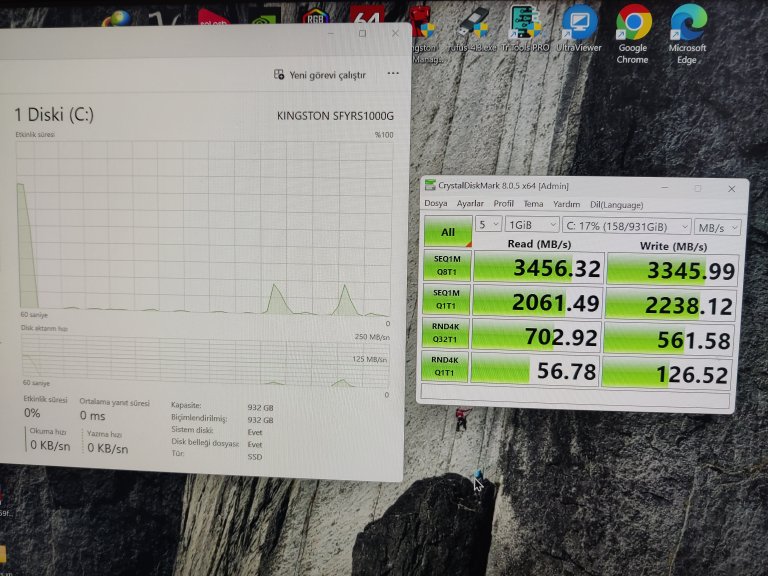Run the SEQ1M Q1T1 test
Image resolution: width=768 pixels, height=576 pixels.
coord(446,299)
